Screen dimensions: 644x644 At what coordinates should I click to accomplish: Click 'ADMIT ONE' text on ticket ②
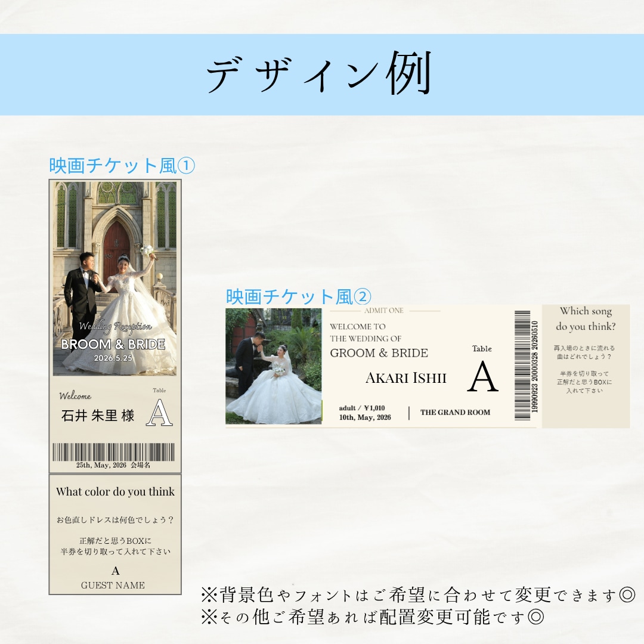pos(384,311)
